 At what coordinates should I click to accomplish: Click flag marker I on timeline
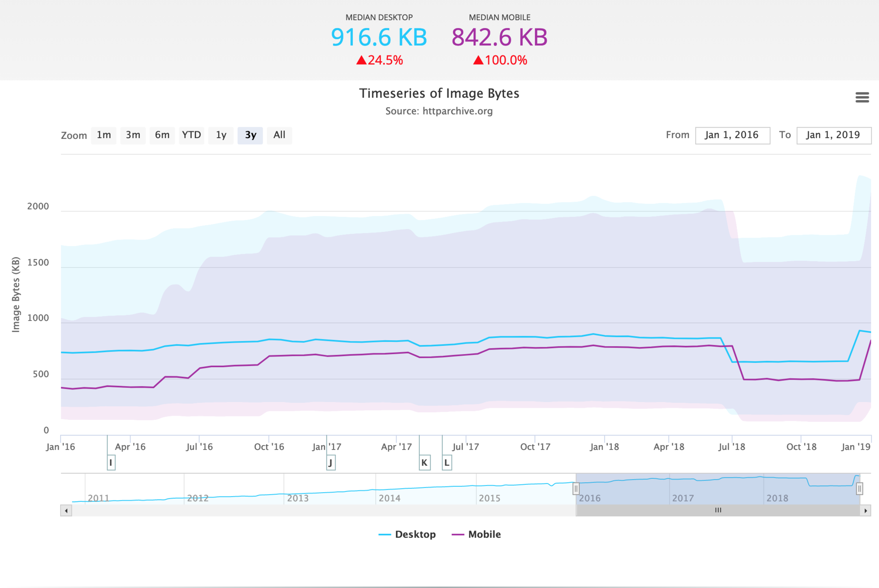click(111, 463)
